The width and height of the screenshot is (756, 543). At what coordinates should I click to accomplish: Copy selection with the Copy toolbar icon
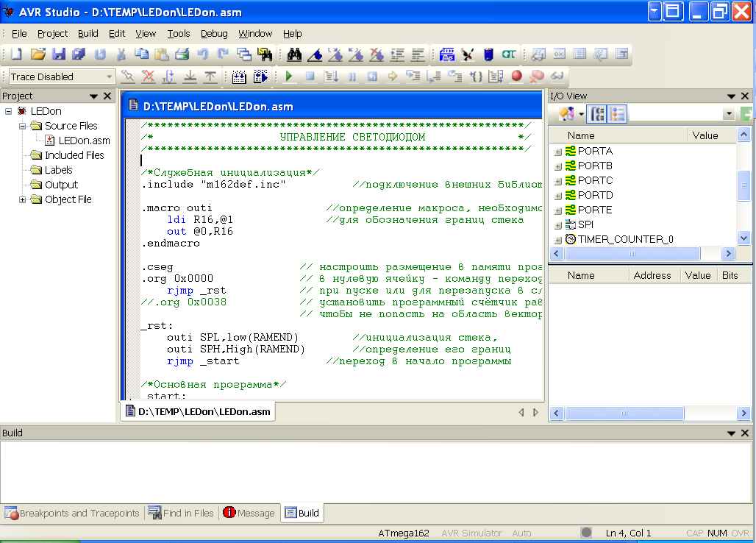(141, 54)
